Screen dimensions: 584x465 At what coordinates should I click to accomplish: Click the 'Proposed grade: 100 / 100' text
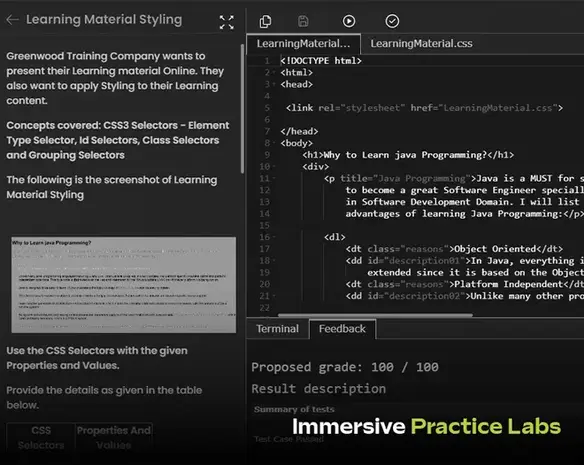pos(345,367)
